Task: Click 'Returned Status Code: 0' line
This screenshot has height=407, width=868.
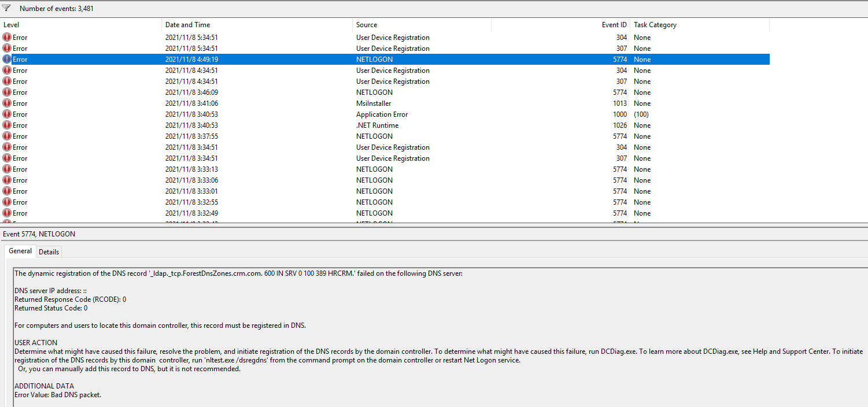Action: click(x=51, y=308)
